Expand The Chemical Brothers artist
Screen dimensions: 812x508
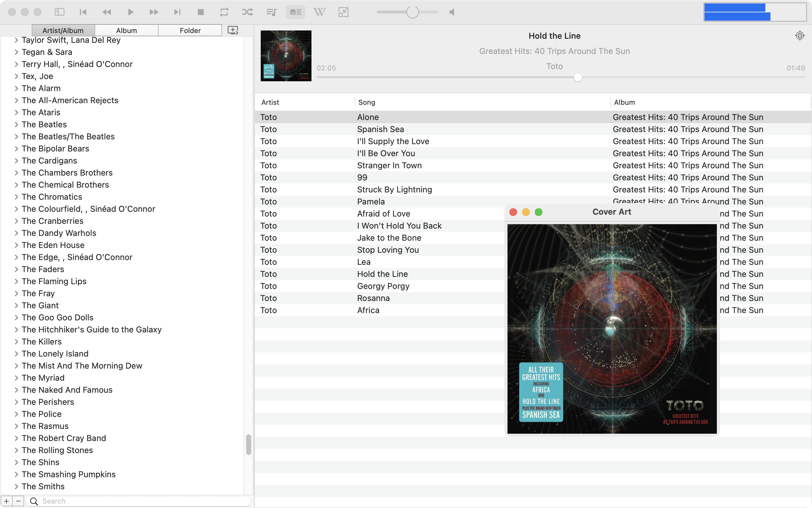click(16, 185)
